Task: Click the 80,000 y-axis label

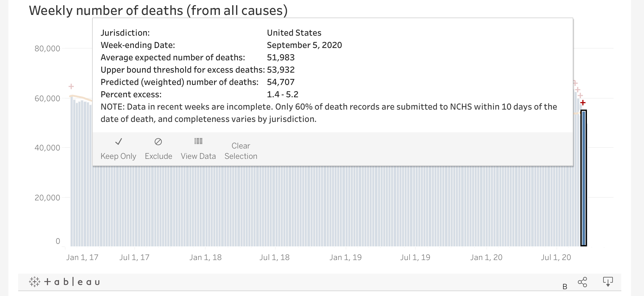Action: 47,49
